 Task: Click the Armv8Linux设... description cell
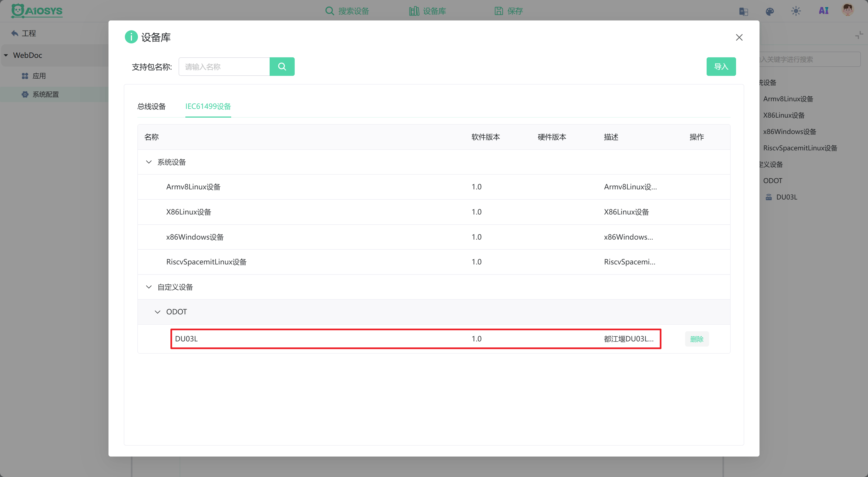point(630,187)
